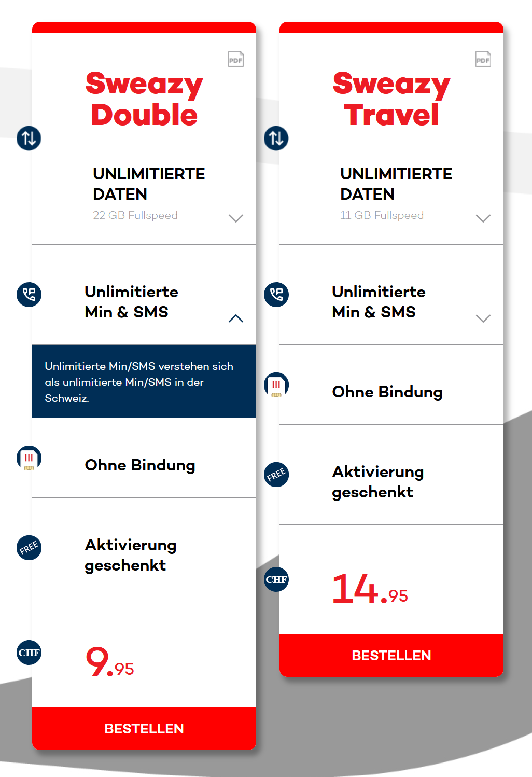
Task: Order the Sweazy Travel plan with Bestellen
Action: pyautogui.click(x=391, y=655)
